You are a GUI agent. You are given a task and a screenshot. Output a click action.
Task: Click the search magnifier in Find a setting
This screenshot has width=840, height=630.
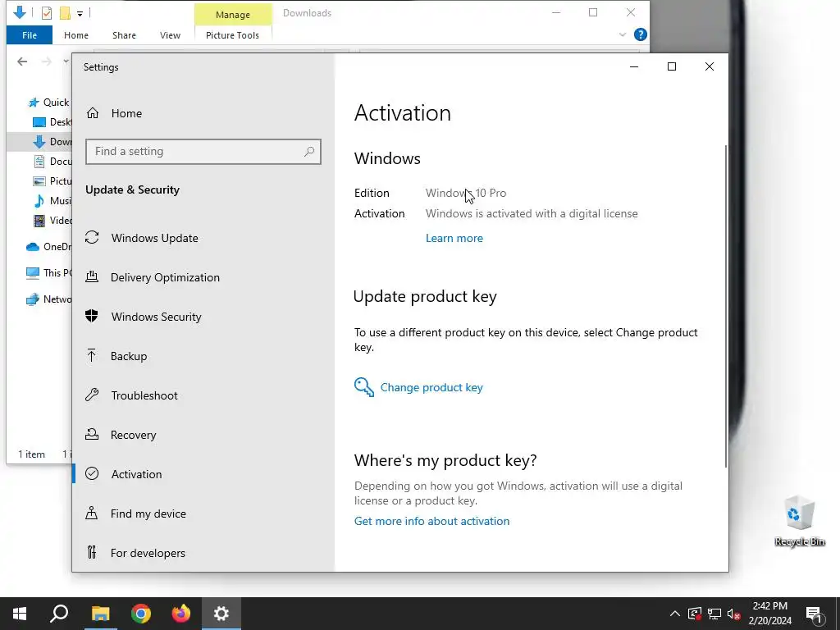tap(309, 152)
